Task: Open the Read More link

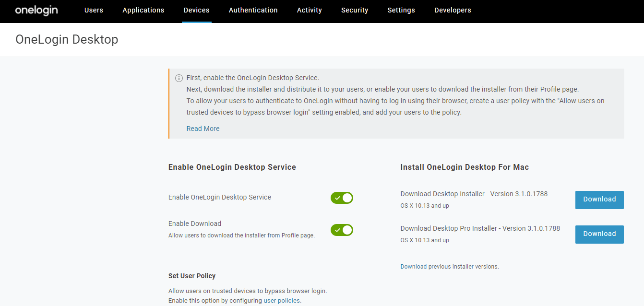Action: tap(203, 128)
